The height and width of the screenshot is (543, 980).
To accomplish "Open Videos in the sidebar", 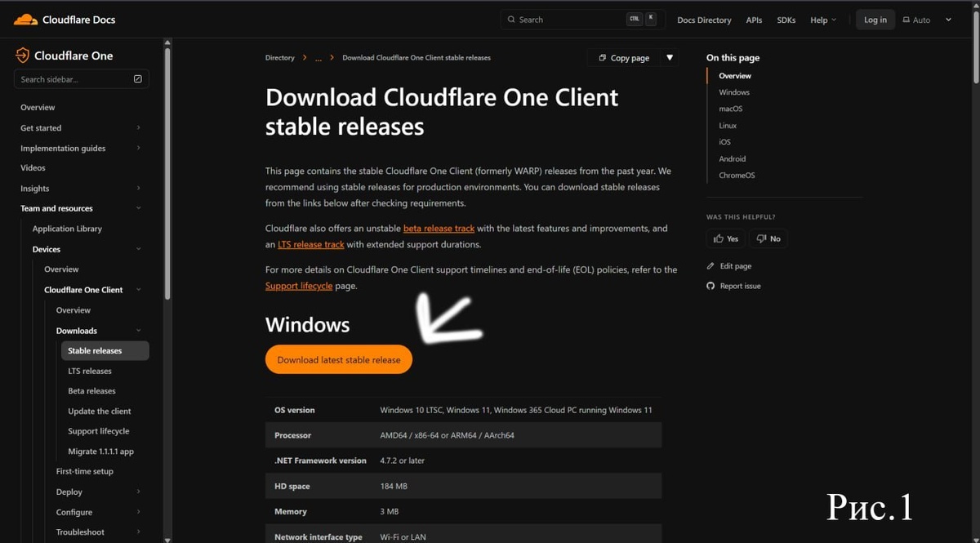I will (33, 168).
